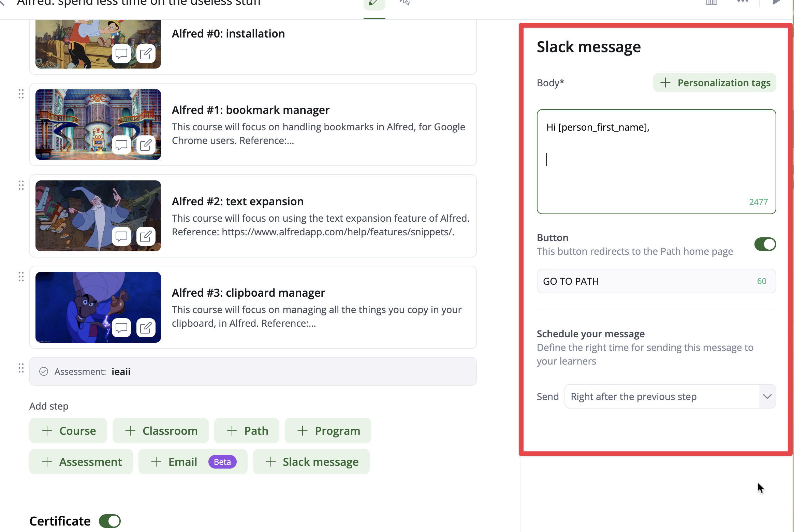Edit the Alfred #1 bookmark manager course
The image size is (794, 532).
[x=146, y=145]
